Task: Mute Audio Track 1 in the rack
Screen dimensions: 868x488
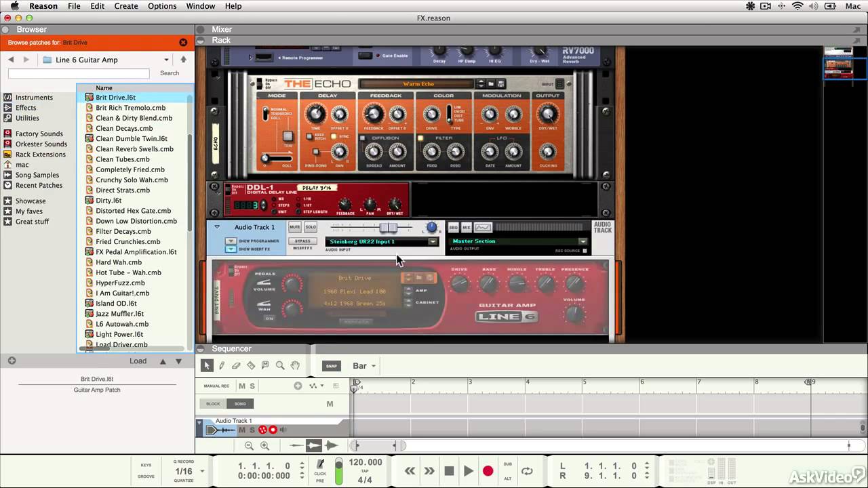Action: click(295, 227)
